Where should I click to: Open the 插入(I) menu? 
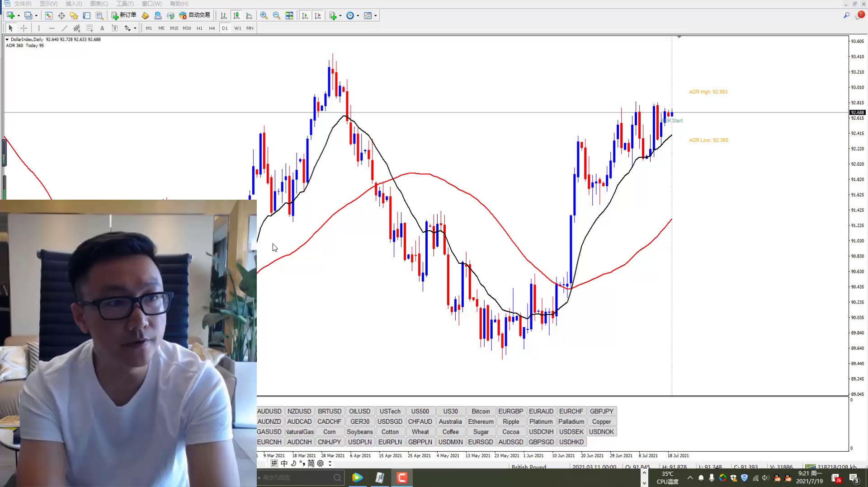pyautogui.click(x=74, y=4)
